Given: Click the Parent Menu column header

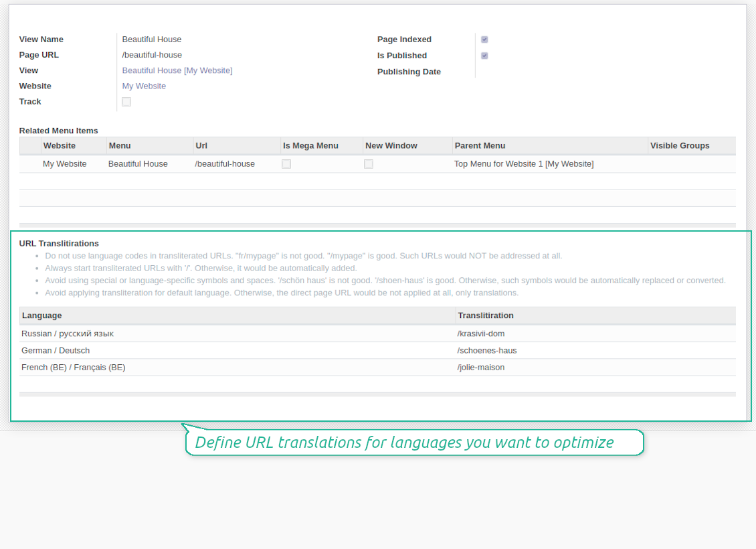Looking at the screenshot, I should point(550,146).
